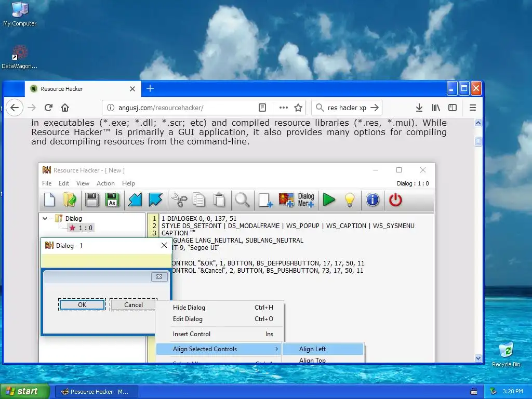The height and width of the screenshot is (399, 532).
Task: Click the page scrollbar up arrow
Action: click(478, 123)
